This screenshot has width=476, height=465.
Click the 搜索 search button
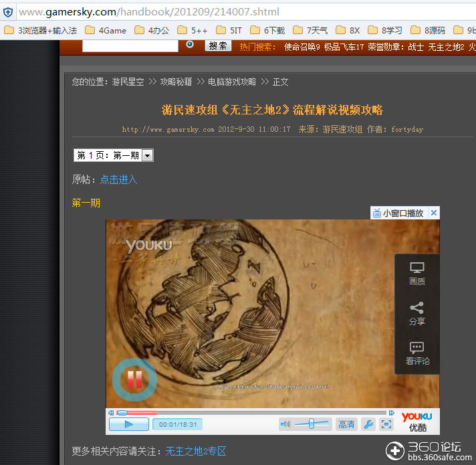(x=218, y=45)
